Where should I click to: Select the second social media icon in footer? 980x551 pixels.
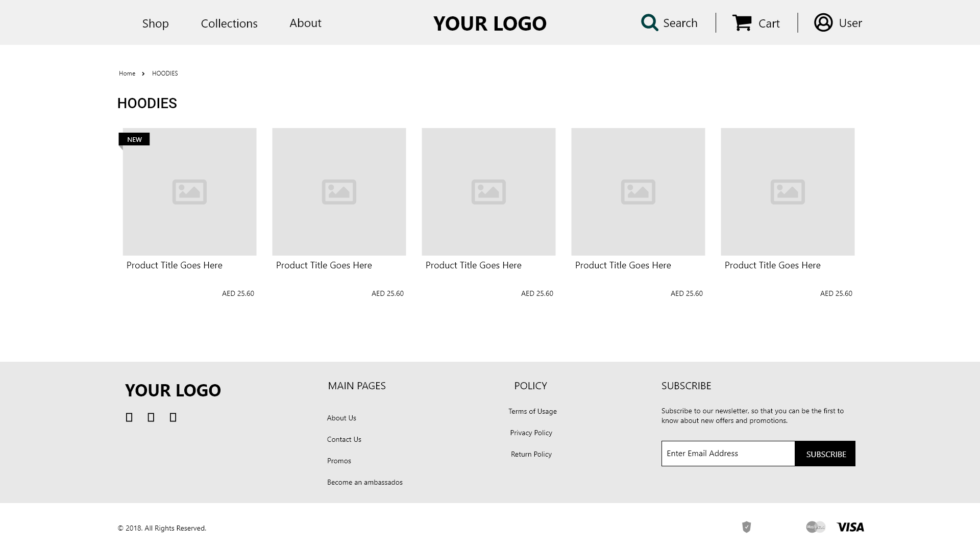tap(151, 417)
